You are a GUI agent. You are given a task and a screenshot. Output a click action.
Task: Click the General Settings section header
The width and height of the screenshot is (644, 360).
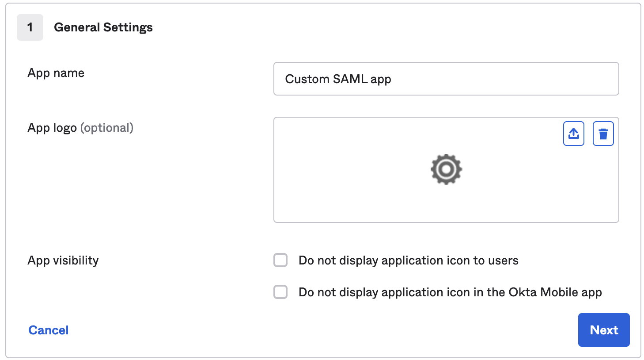(103, 27)
